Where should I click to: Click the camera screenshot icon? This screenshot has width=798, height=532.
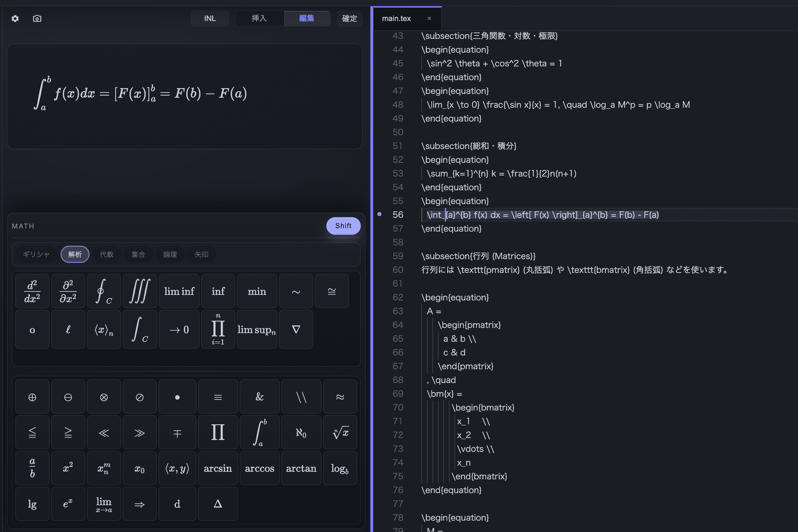pyautogui.click(x=37, y=19)
